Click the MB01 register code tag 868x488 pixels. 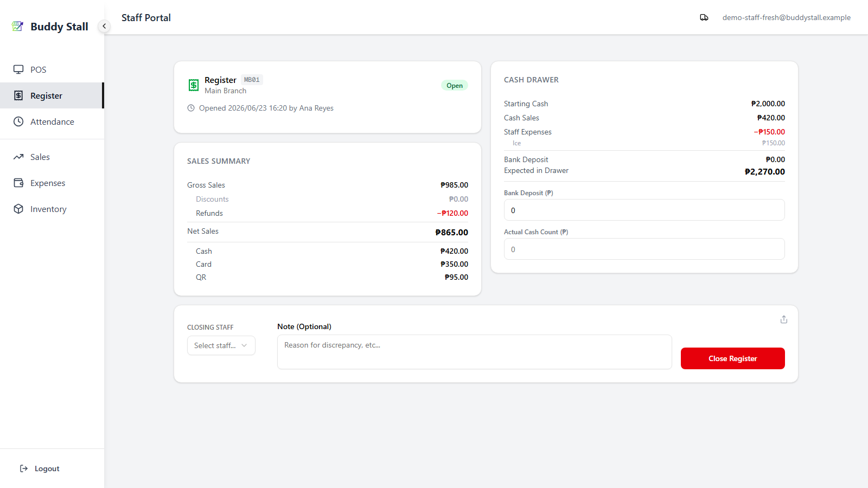252,80
